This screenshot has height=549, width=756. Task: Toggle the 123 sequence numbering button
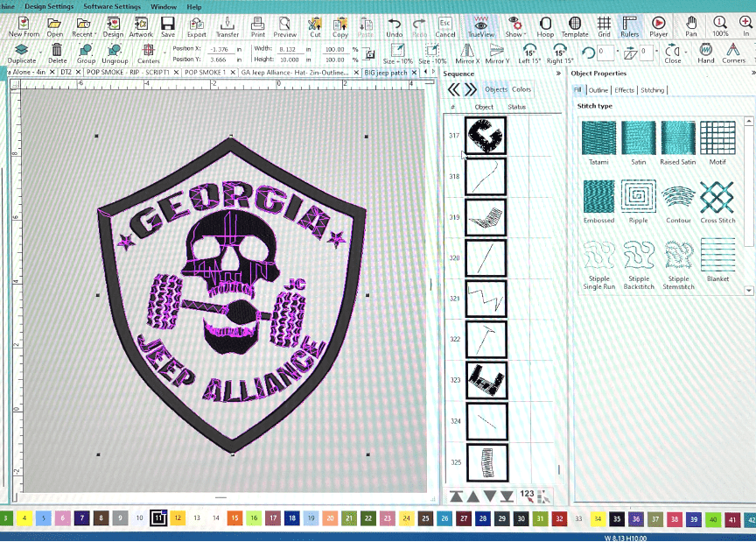tap(527, 496)
